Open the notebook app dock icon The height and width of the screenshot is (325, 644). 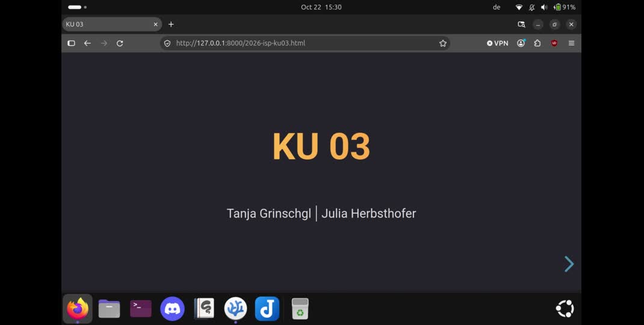coord(204,309)
